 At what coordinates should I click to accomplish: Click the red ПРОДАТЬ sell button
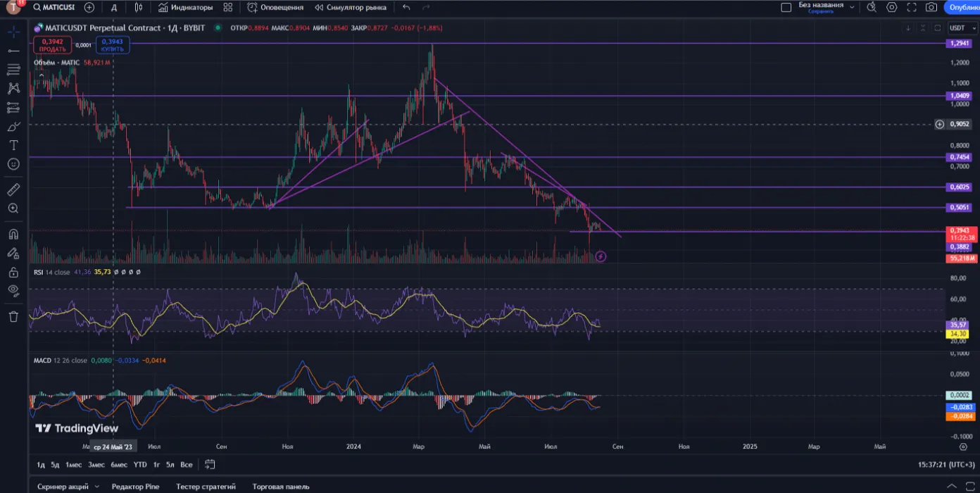coord(52,46)
